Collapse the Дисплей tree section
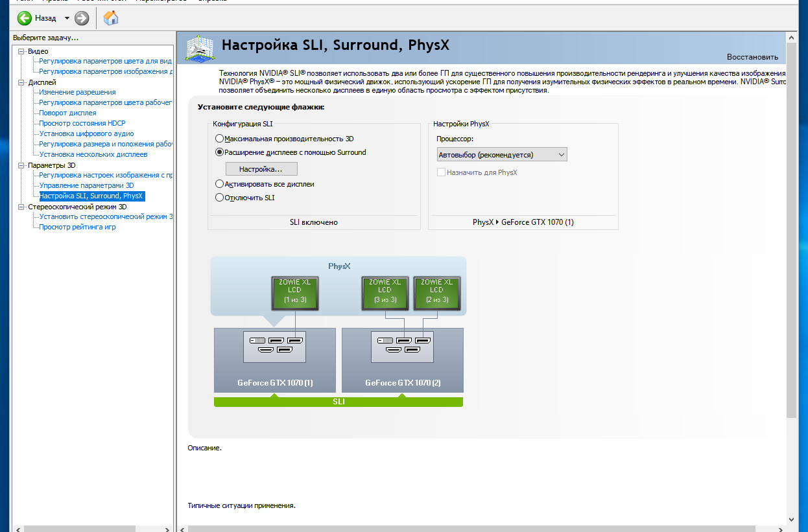This screenshot has height=532, width=808. point(21,82)
